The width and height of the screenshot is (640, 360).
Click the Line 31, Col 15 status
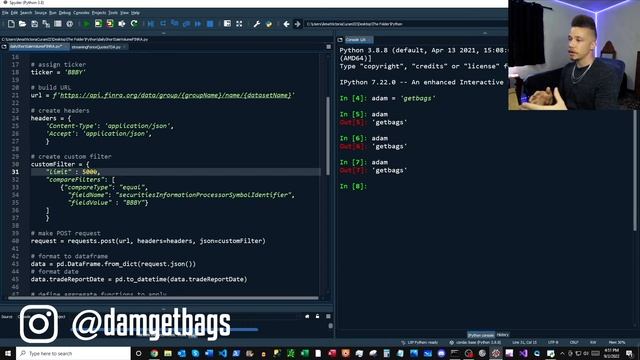pos(524,342)
